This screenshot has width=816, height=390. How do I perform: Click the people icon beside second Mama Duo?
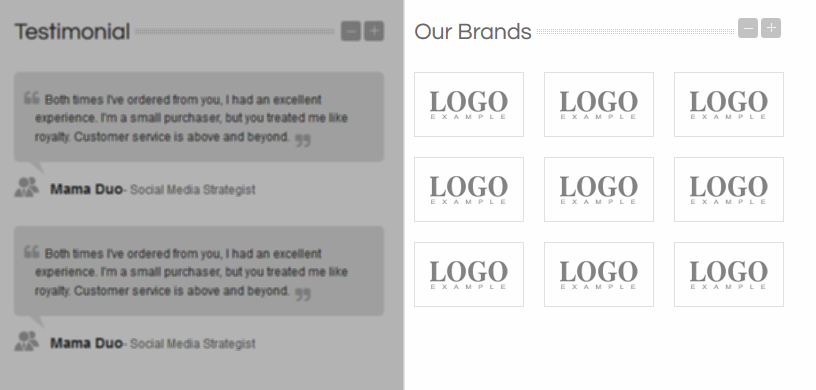pyautogui.click(x=27, y=342)
